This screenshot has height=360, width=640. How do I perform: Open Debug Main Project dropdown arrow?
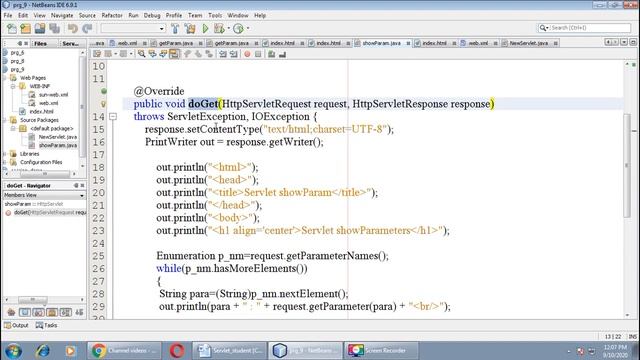229,29
